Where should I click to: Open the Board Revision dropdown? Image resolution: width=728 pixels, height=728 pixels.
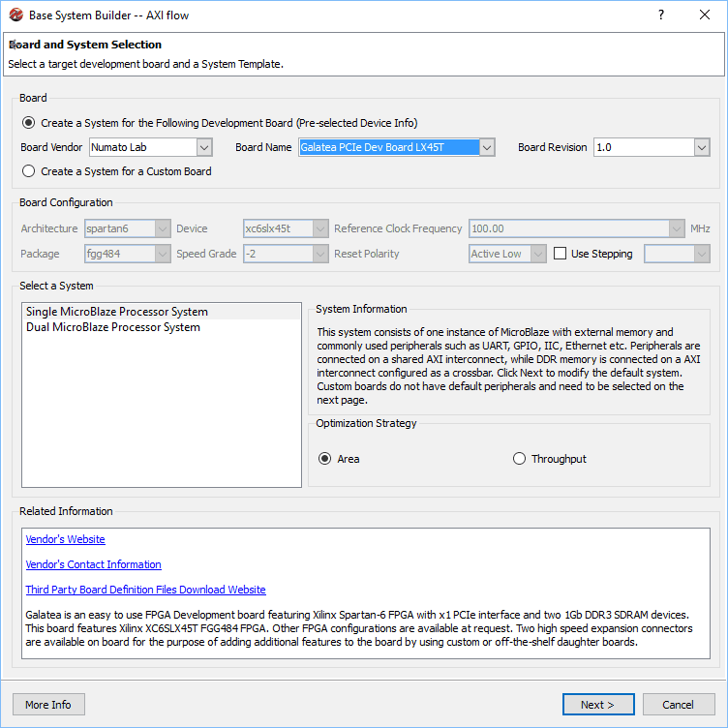[x=701, y=147]
